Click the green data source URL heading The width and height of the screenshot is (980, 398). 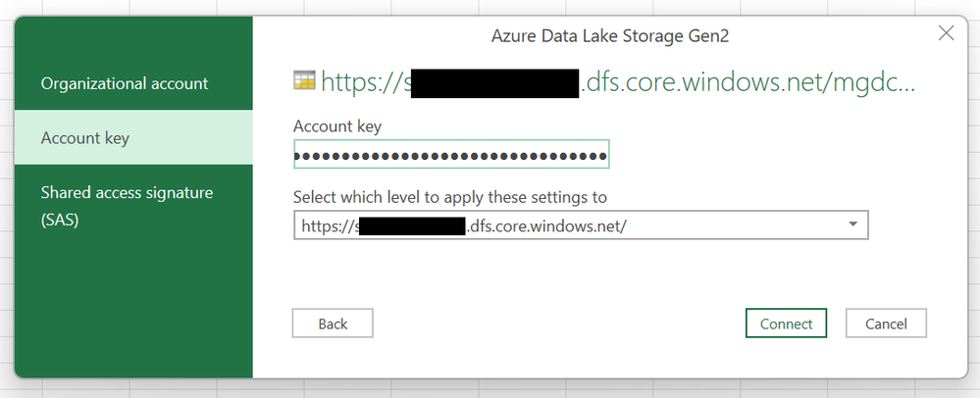(746, 83)
